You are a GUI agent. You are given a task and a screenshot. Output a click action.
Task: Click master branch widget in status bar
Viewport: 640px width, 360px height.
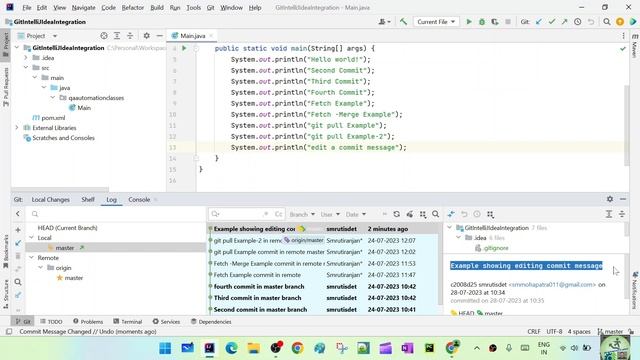tap(611, 331)
